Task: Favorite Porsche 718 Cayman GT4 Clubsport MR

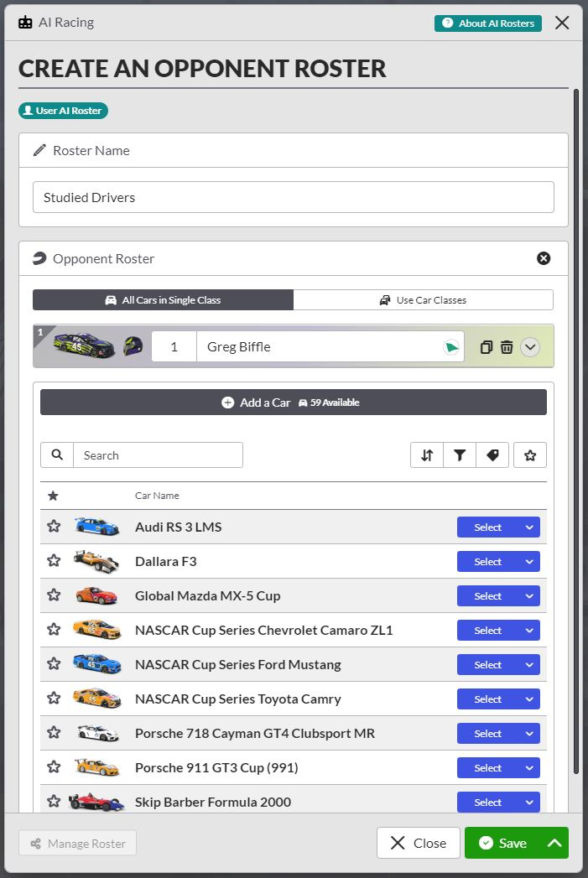Action: click(x=54, y=732)
